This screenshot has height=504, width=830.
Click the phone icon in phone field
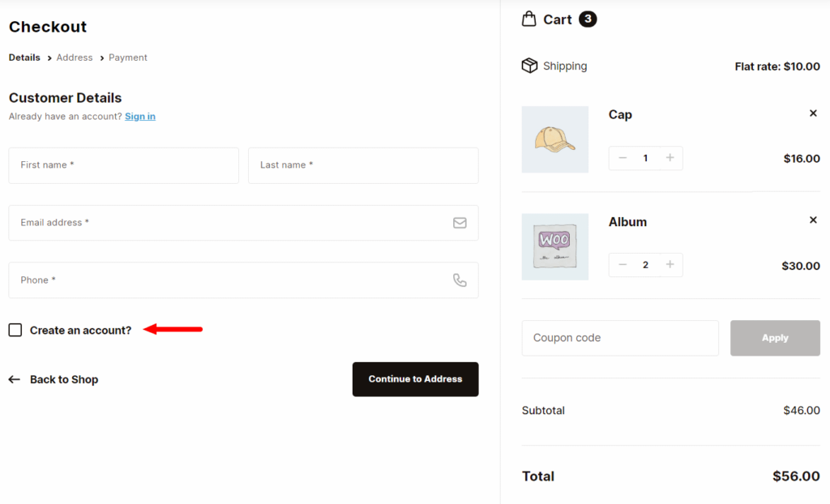pos(460,280)
